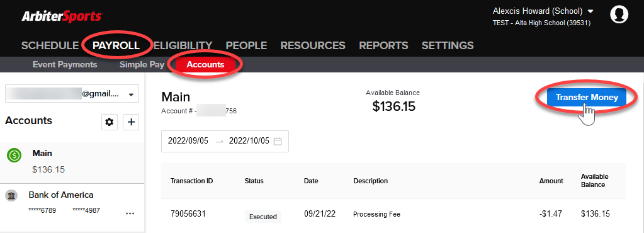This screenshot has height=233, width=644.
Task: Open the SCHEDULE menu
Action: tap(50, 45)
